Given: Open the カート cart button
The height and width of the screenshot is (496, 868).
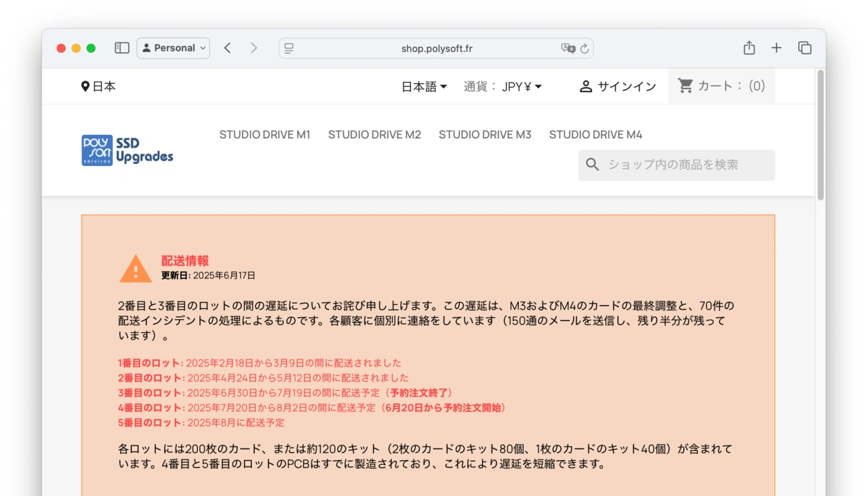Looking at the screenshot, I should tap(722, 86).
